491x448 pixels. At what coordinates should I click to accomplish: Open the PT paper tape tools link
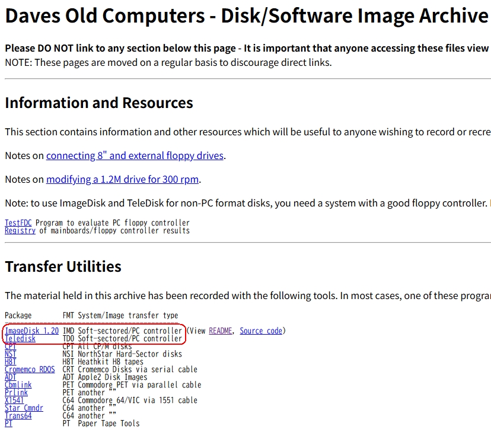pyautogui.click(x=8, y=424)
